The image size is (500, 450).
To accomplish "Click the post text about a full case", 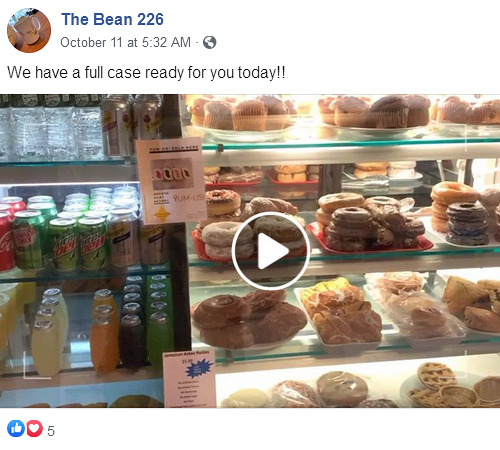I will (x=146, y=73).
